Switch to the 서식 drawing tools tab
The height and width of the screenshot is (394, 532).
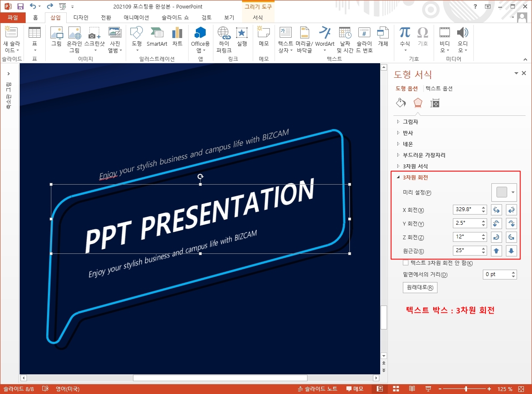point(258,18)
